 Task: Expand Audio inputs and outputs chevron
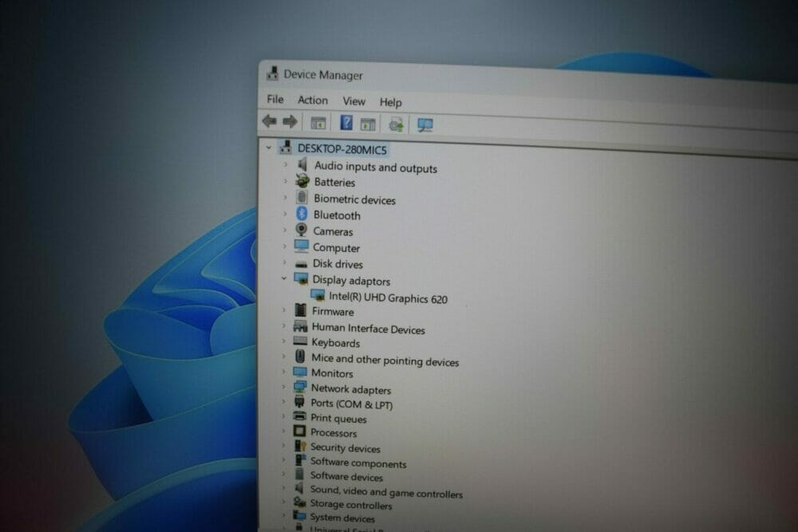click(x=286, y=164)
